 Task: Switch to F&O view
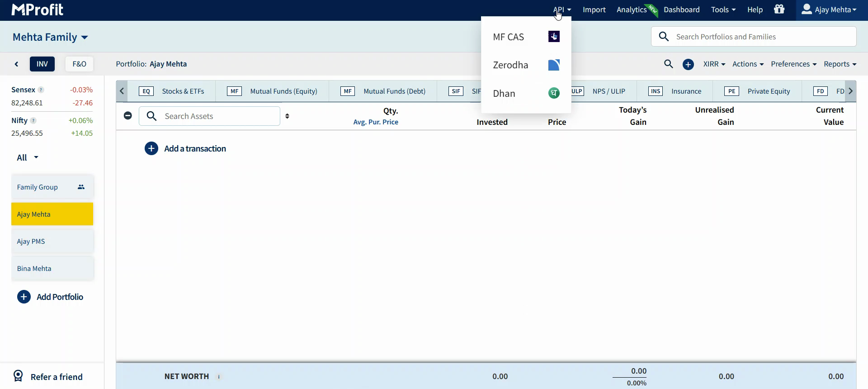coord(80,64)
